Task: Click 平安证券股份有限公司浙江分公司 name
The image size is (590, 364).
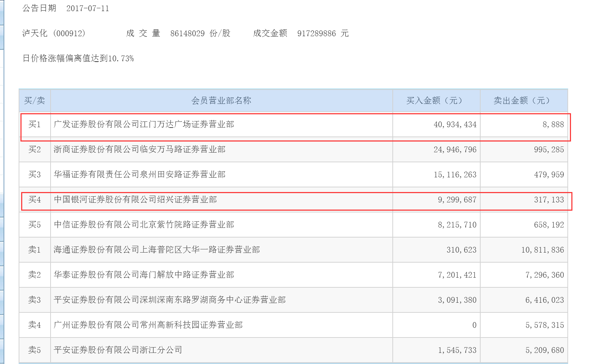Action: [118, 350]
